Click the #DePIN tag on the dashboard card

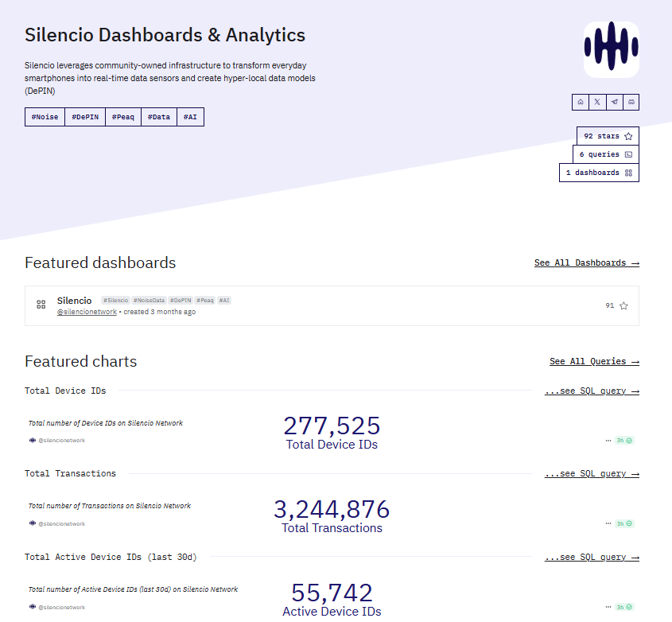pos(181,301)
